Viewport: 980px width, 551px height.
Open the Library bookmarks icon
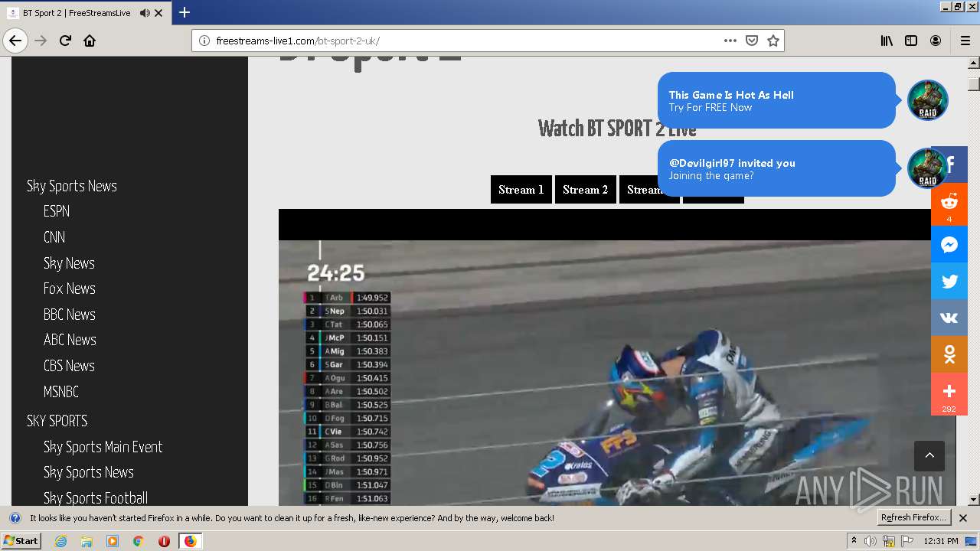887,41
